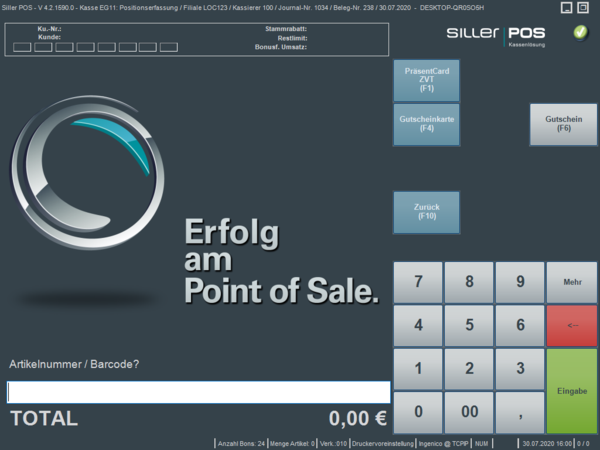Image resolution: width=600 pixels, height=450 pixels.
Task: Click Ingenico @ TCPIP status entry
Action: [x=443, y=443]
